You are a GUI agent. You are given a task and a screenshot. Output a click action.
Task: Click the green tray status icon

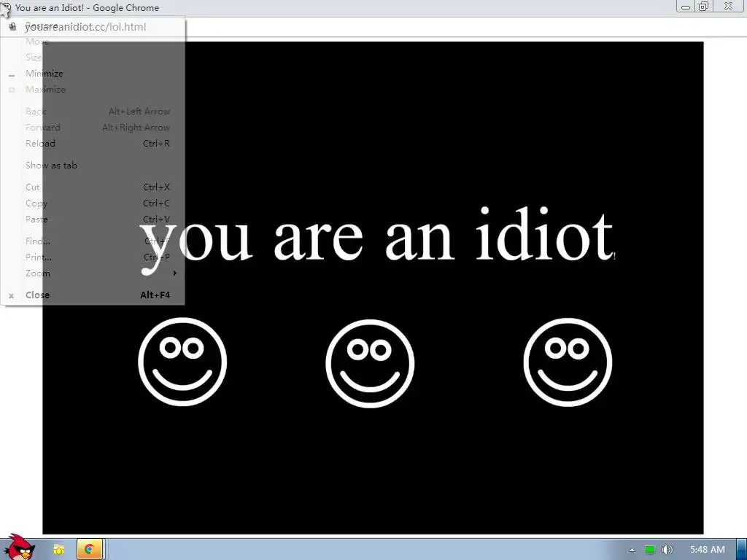(649, 550)
